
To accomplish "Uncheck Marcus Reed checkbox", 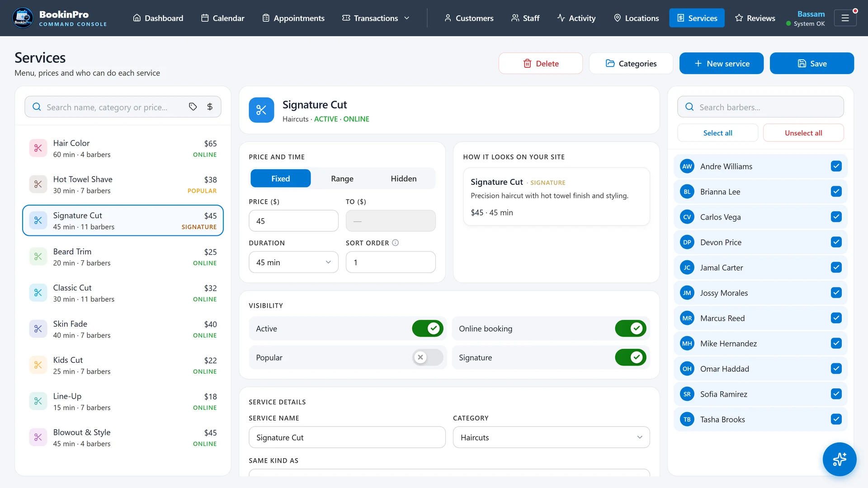I will [x=836, y=318].
